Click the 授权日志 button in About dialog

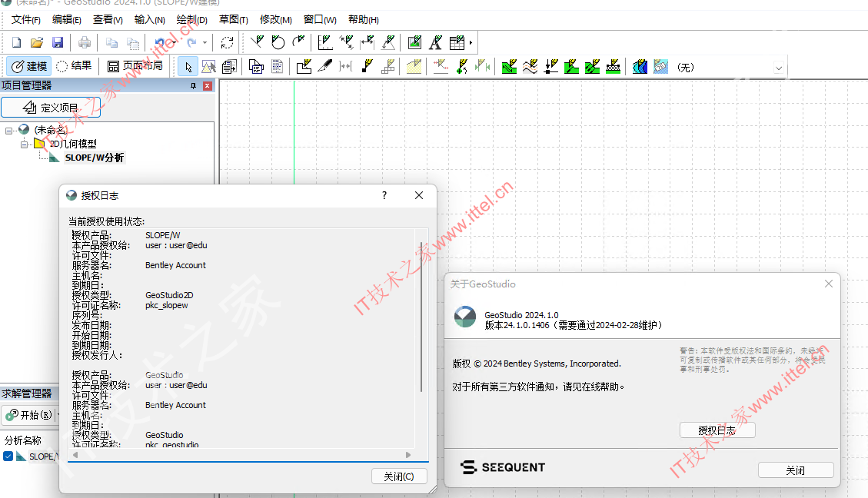[717, 430]
